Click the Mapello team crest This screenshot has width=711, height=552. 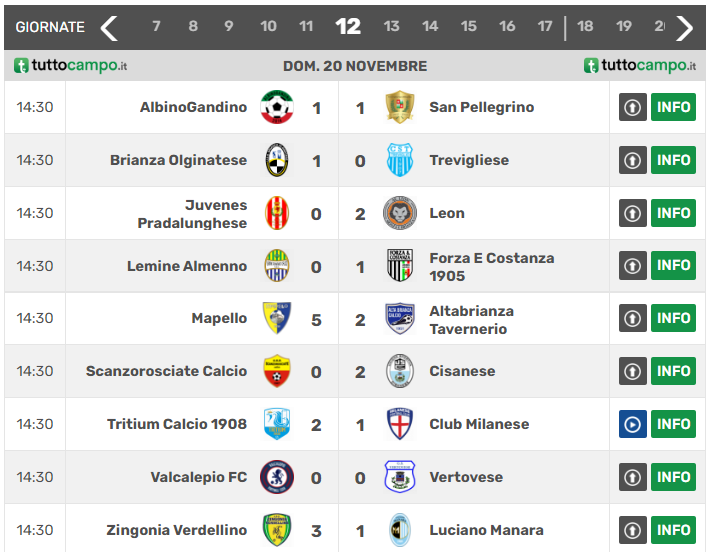click(x=277, y=318)
